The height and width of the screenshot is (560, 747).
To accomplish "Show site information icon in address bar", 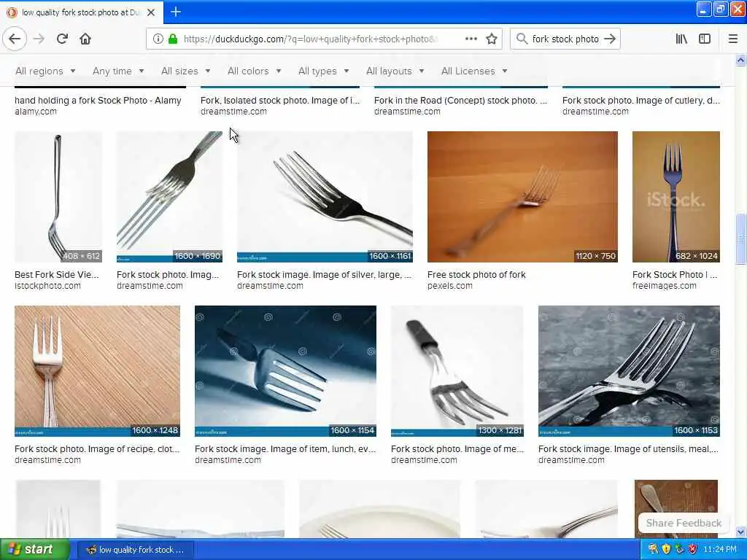I will [158, 39].
